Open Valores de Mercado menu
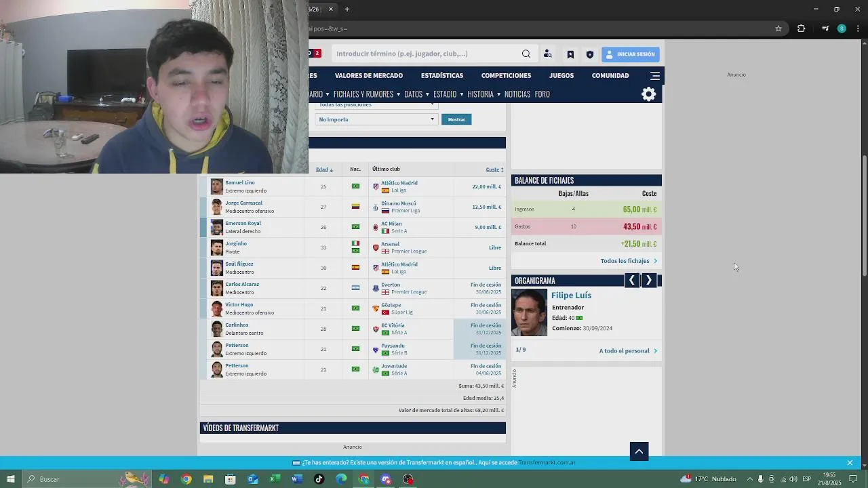This screenshot has width=868, height=488. coord(369,76)
